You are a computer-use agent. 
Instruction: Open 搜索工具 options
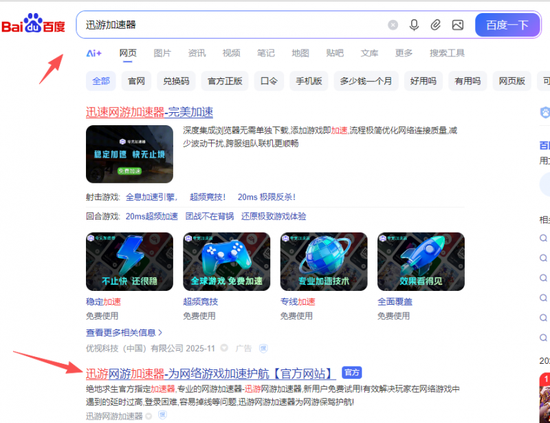pos(447,53)
